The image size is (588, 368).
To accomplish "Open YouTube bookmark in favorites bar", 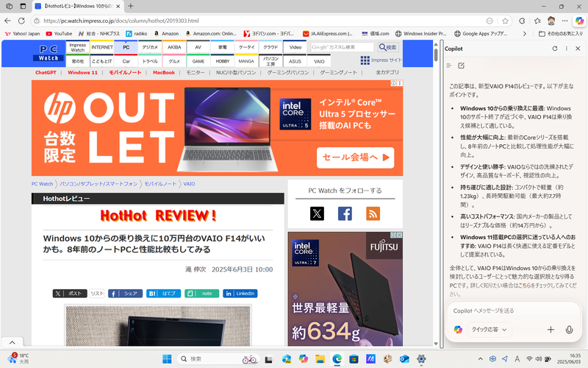I will [59, 33].
